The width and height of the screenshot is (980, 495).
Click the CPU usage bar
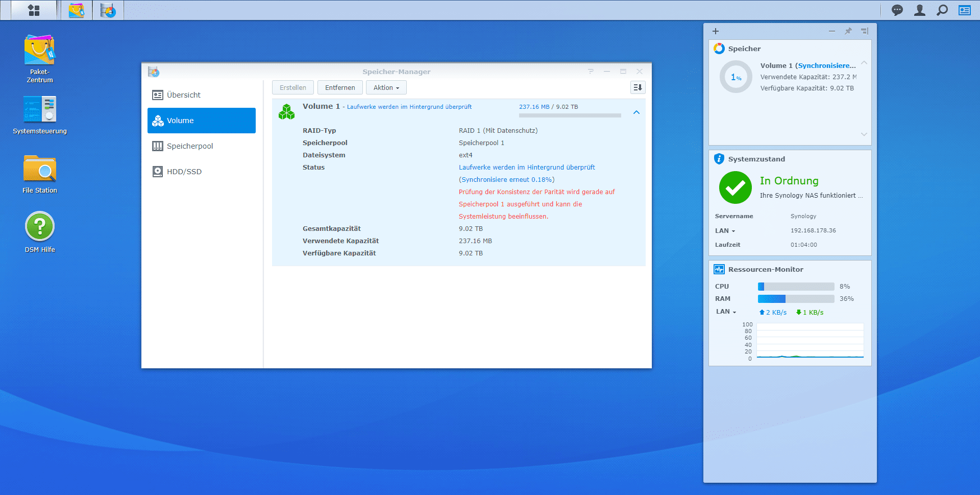click(796, 287)
